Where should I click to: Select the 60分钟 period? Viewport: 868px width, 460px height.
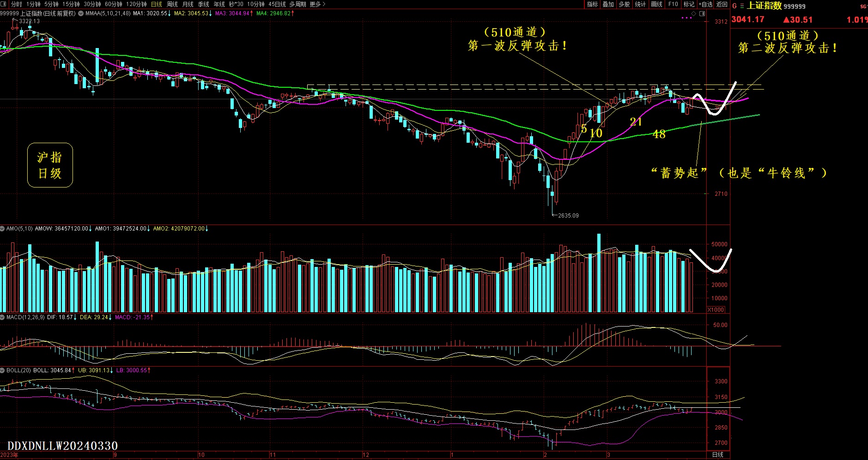coord(114,4)
